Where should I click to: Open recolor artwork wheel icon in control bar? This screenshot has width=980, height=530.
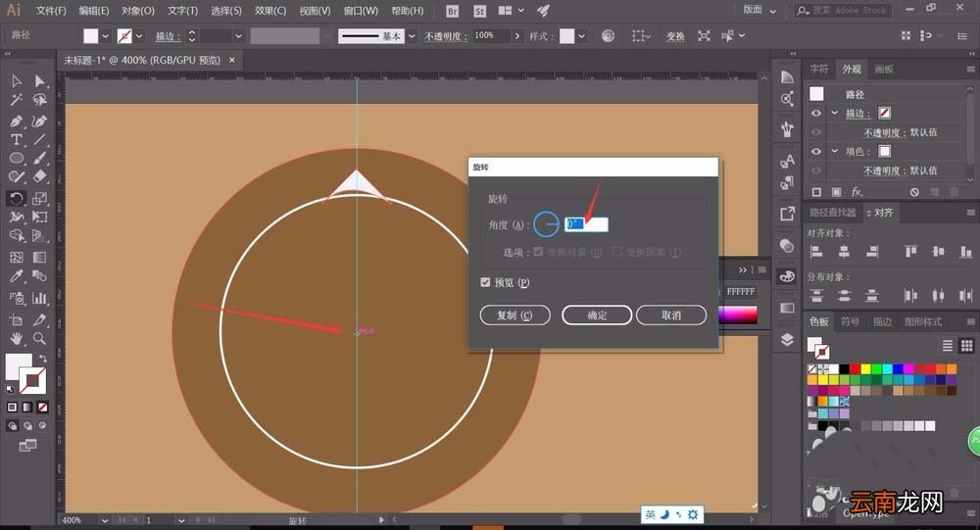click(x=608, y=35)
